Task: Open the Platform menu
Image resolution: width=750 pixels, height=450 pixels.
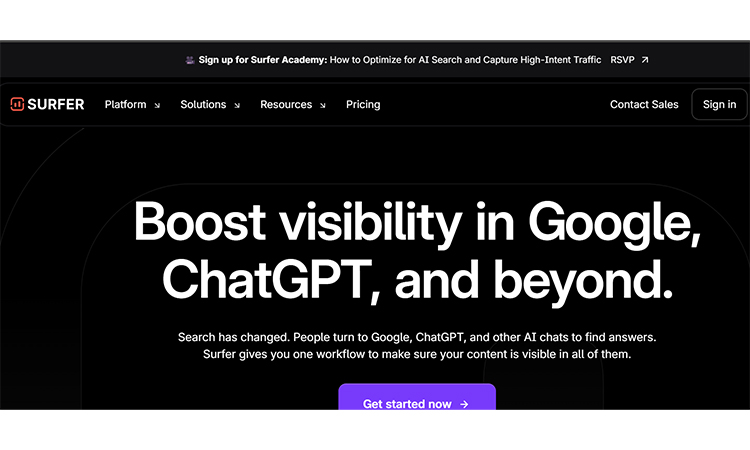Action: (x=125, y=104)
